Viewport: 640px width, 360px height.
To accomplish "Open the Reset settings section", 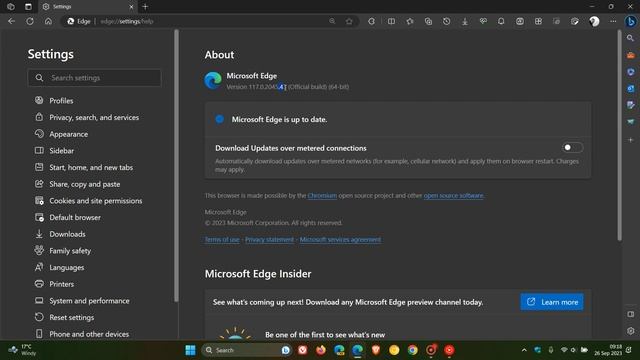I will tap(71, 318).
